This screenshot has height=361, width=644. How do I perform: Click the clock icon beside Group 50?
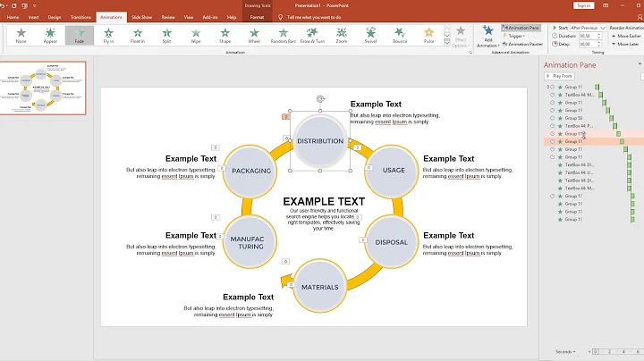[553, 118]
